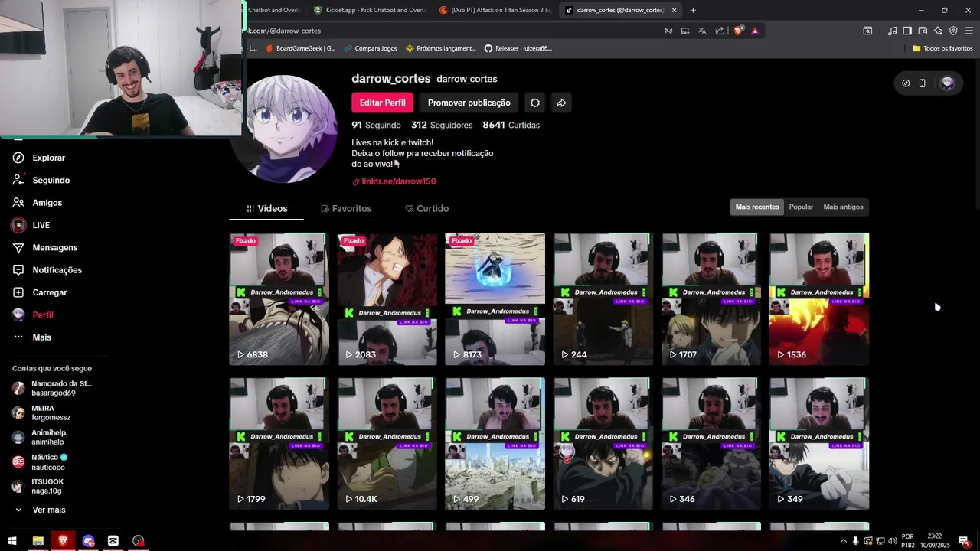980x551 pixels.
Task: Click the round icon left of phone
Action: click(x=906, y=83)
